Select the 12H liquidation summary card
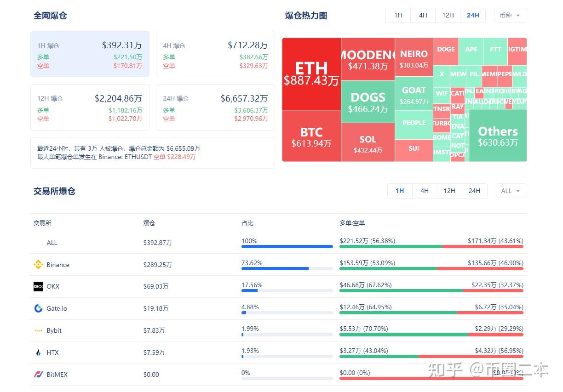This screenshot has width=563, height=392. [90, 108]
